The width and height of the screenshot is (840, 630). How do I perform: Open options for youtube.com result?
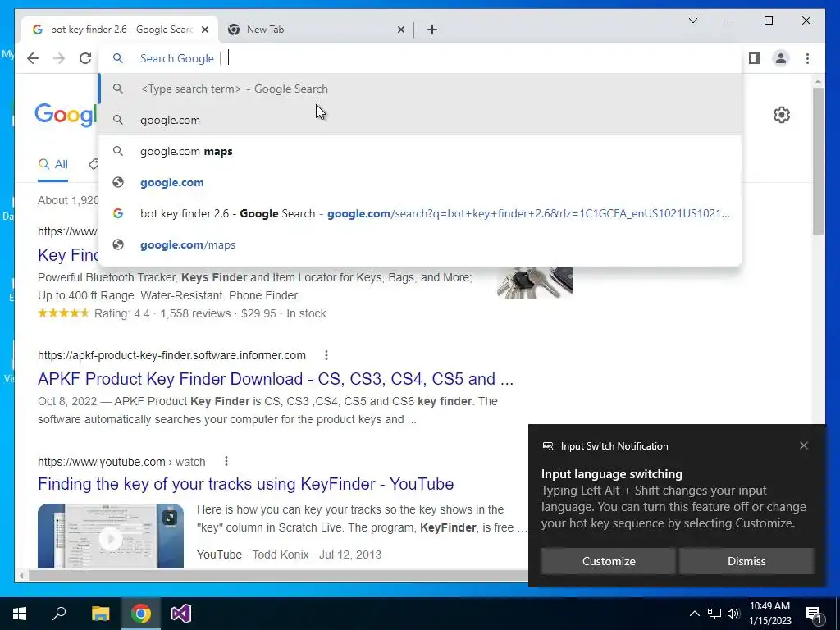tap(226, 461)
